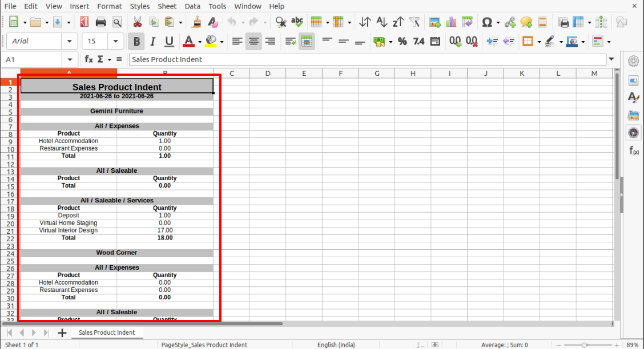The image size is (644, 349).
Task: Sort descending Z to A
Action: tap(398, 22)
